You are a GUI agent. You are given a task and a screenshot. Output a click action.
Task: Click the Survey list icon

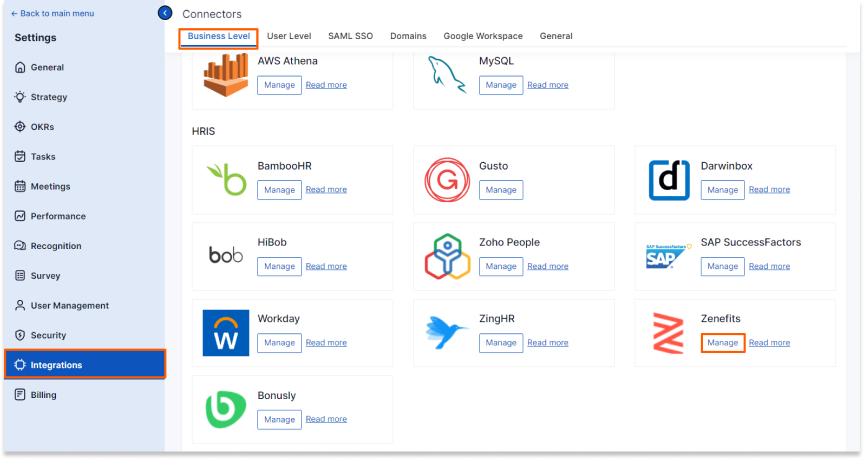pyautogui.click(x=20, y=275)
